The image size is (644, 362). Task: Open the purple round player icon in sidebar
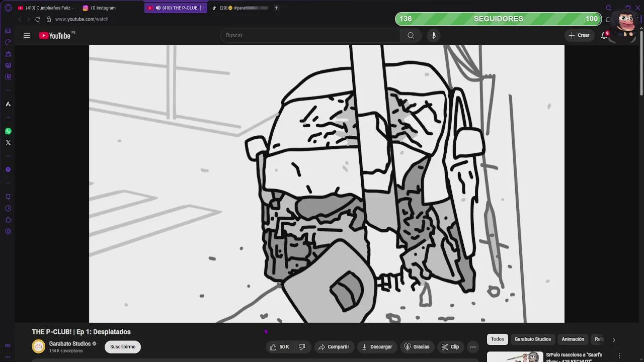coord(8,169)
